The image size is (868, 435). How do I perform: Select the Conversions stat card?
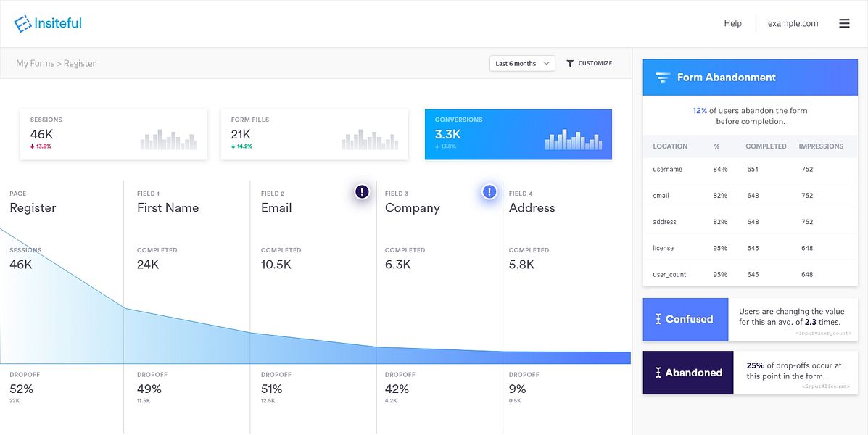pos(518,134)
